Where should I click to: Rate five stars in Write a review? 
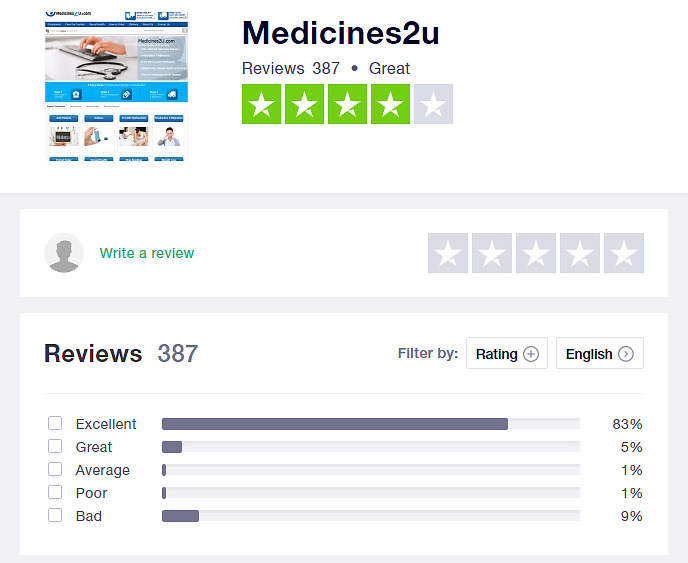pyautogui.click(x=624, y=253)
